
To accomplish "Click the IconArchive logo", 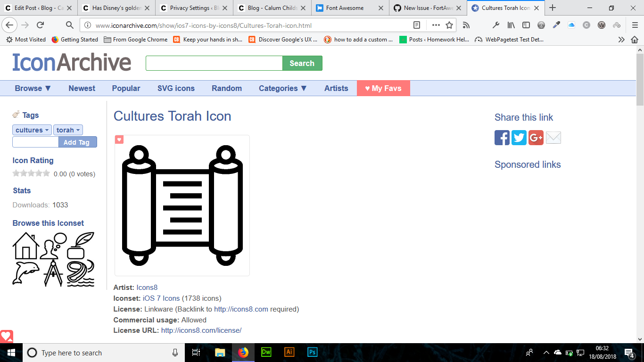I will click(71, 62).
